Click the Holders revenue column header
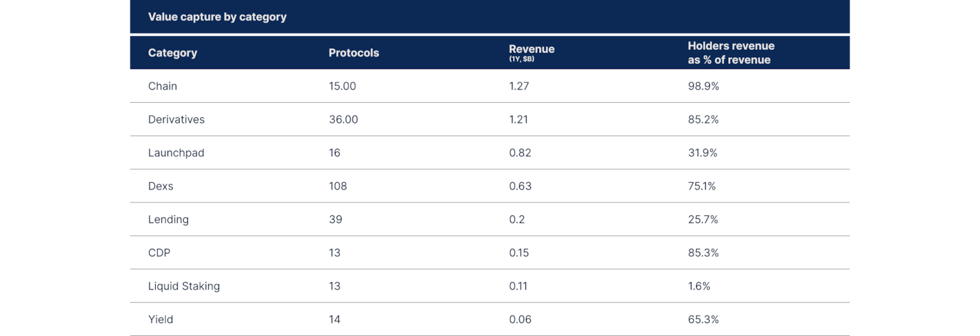 click(x=731, y=53)
